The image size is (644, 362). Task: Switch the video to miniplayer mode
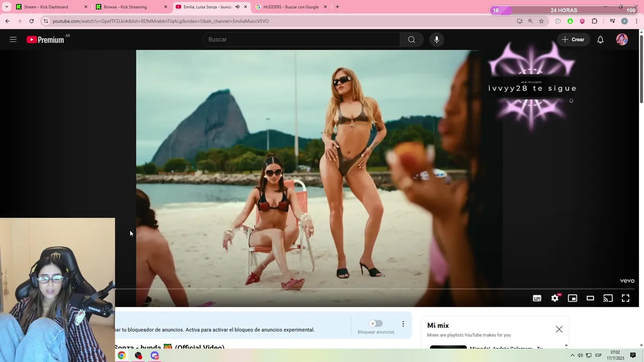coord(573,298)
